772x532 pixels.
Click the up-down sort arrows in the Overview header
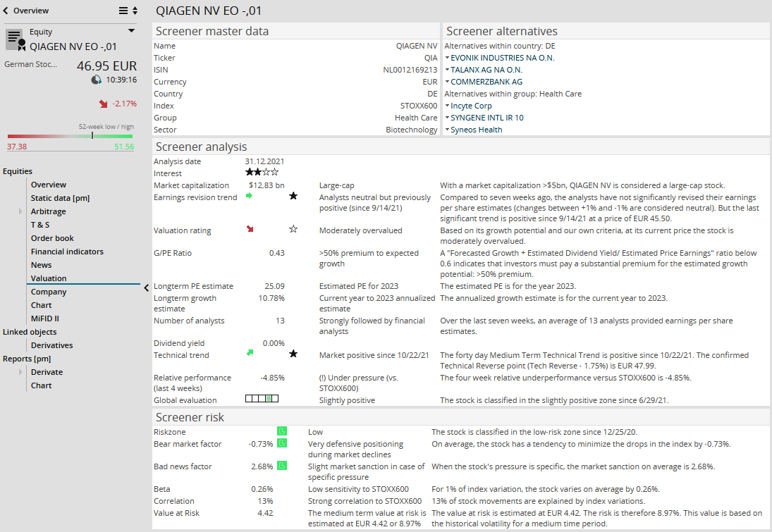(x=135, y=11)
